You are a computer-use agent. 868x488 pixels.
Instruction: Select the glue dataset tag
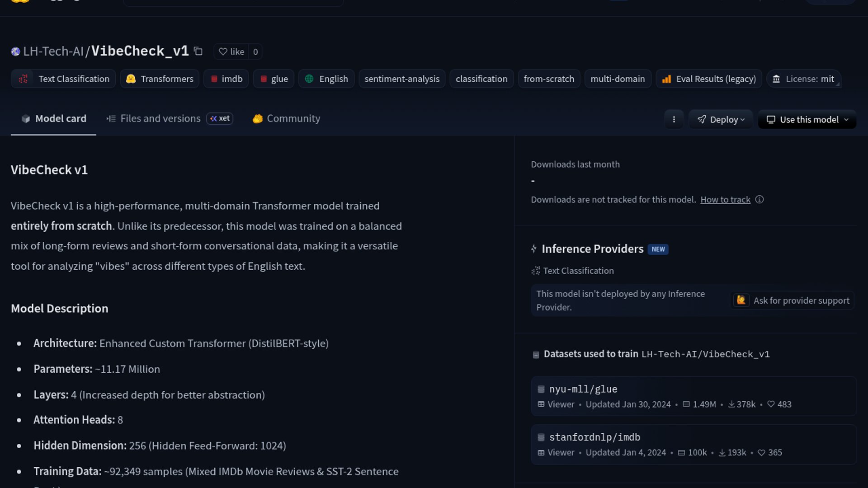[x=274, y=79]
